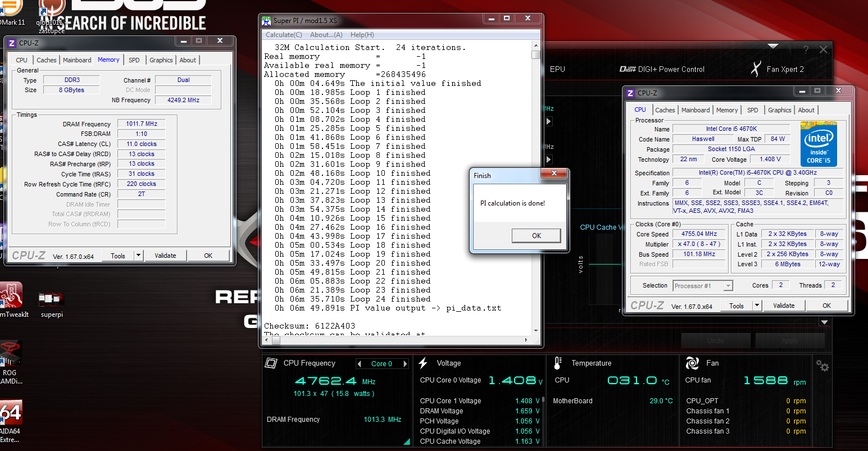Viewport: 868px width, 451px height.
Task: Click Validate in CPU-Z CPU window
Action: tap(784, 306)
